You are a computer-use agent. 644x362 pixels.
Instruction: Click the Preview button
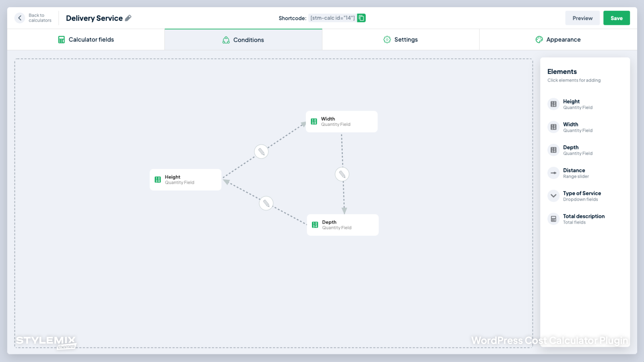(x=582, y=18)
